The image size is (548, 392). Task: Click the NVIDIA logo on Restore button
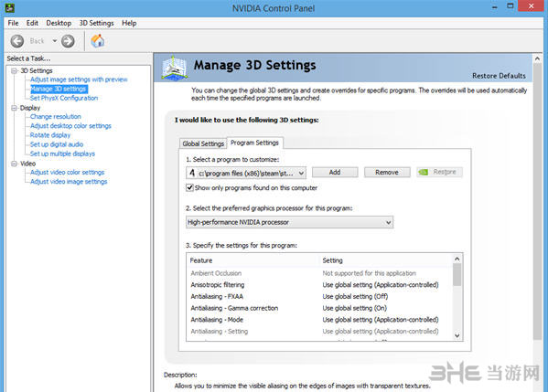[424, 172]
